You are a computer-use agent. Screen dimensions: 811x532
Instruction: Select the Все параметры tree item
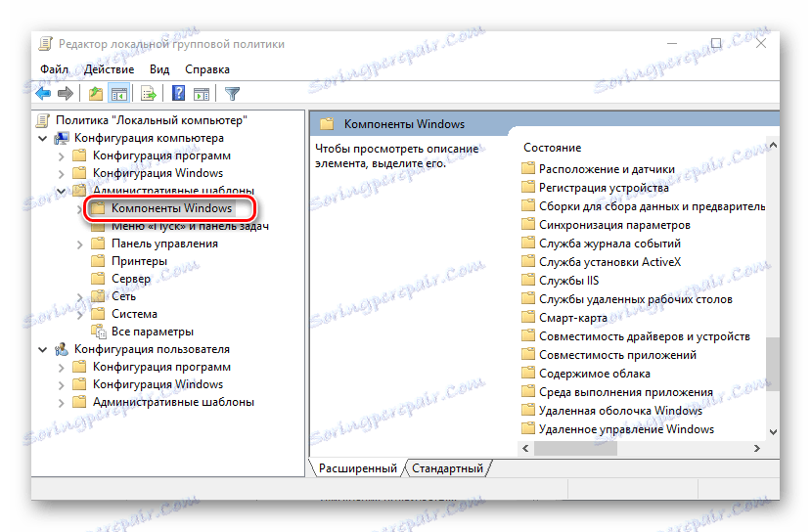click(153, 332)
